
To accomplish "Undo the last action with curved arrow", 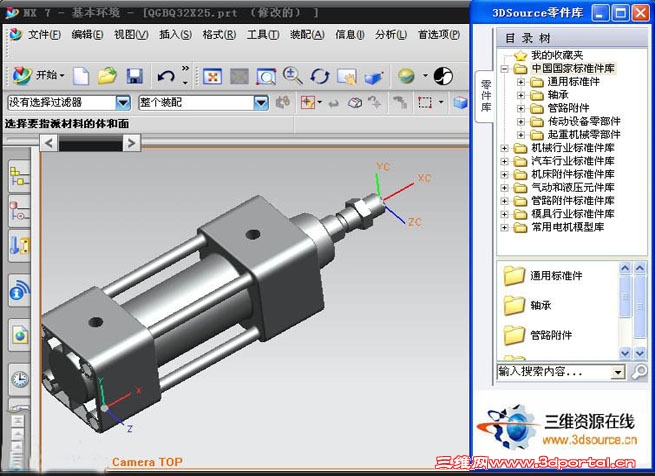I will pyautogui.click(x=166, y=76).
